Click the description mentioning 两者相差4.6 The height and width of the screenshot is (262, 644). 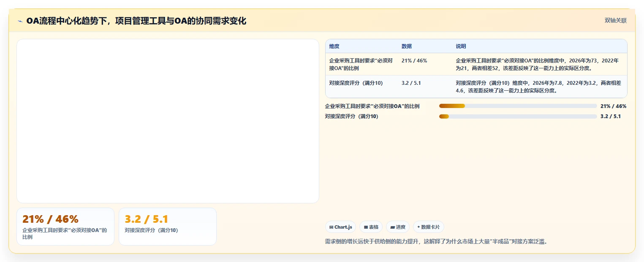click(539, 86)
